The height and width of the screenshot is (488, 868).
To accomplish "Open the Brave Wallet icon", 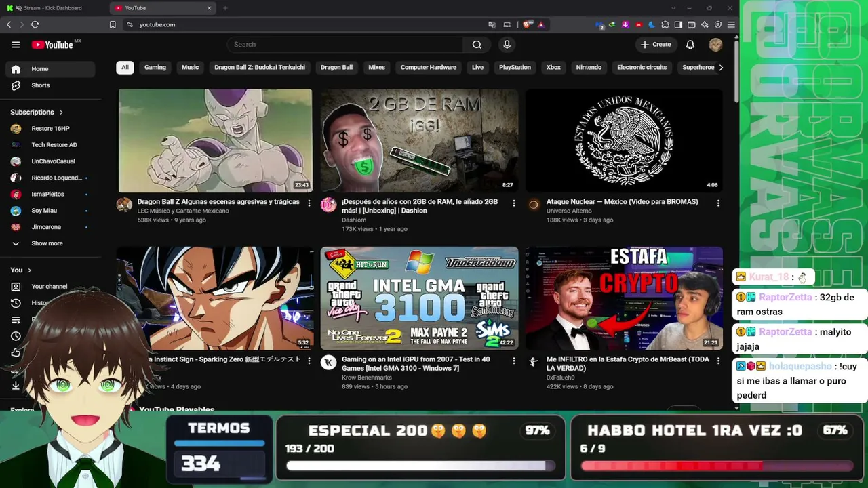I will 692,24.
